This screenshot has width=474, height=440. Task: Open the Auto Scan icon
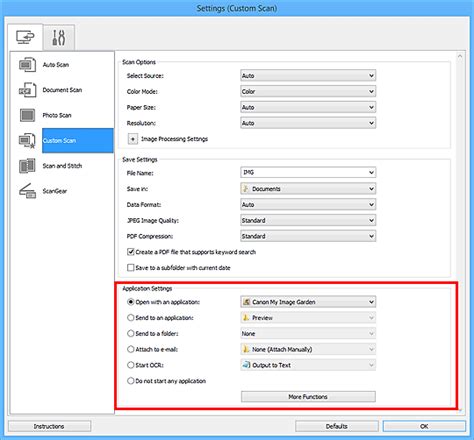pyautogui.click(x=27, y=65)
